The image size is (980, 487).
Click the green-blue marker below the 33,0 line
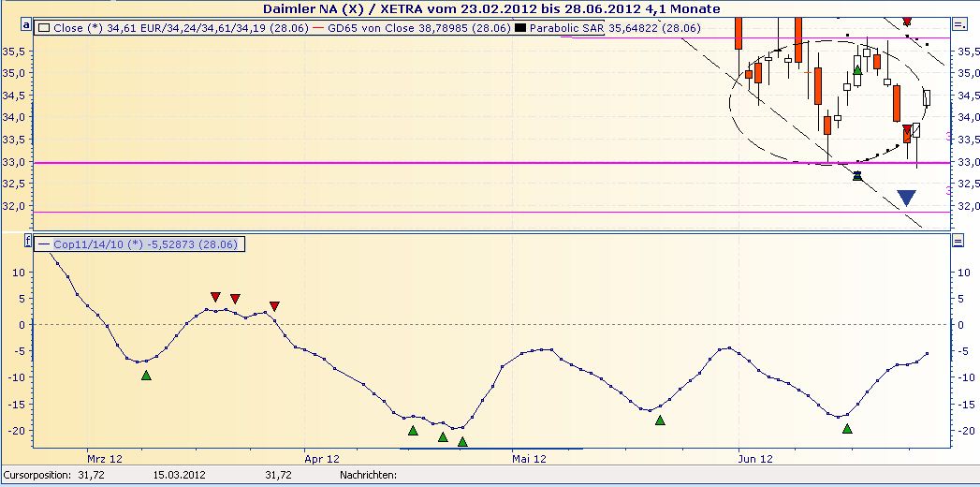tap(857, 176)
